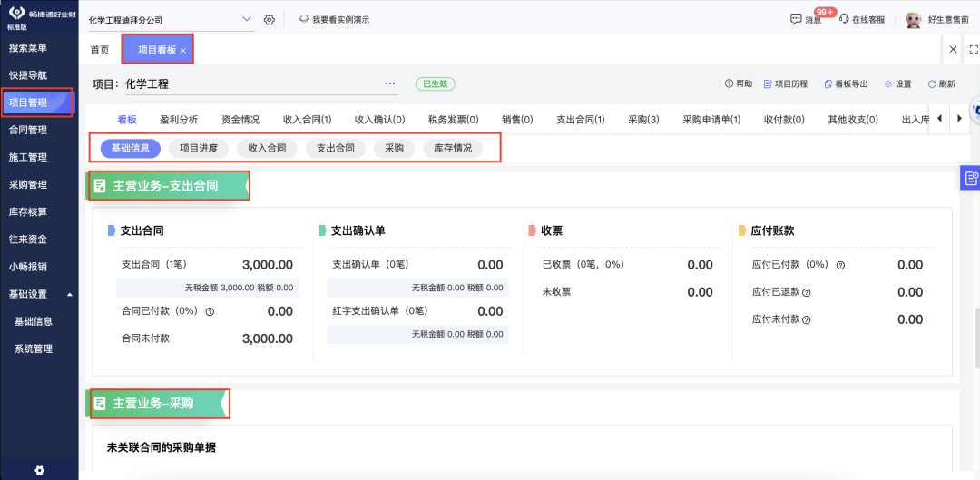The width and height of the screenshot is (980, 480).
Task: Switch to the 盈利分析 tab
Action: tap(179, 119)
